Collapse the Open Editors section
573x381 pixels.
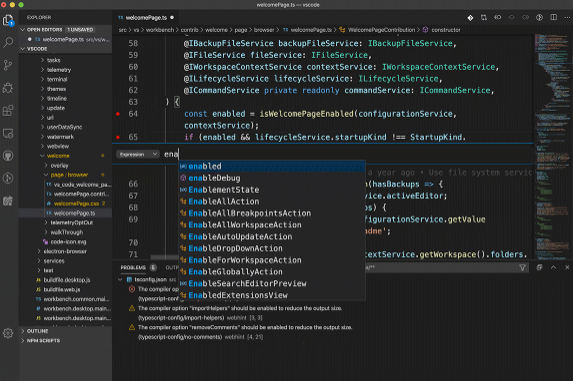point(65,30)
